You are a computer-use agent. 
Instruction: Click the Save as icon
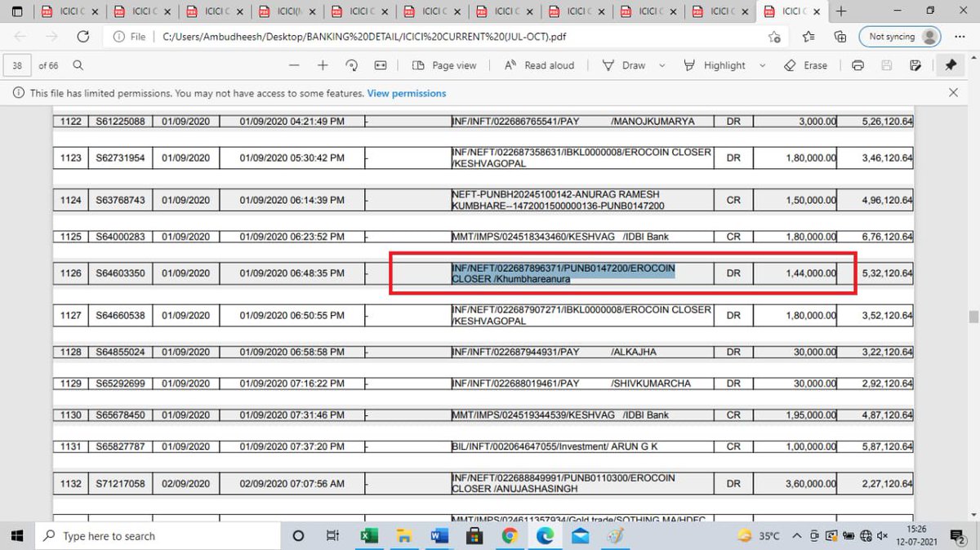coord(915,65)
